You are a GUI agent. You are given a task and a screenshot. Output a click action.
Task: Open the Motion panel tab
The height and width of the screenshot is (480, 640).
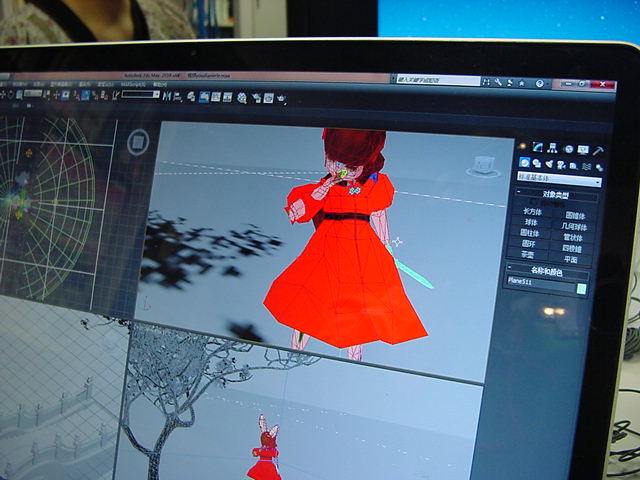tap(569, 149)
